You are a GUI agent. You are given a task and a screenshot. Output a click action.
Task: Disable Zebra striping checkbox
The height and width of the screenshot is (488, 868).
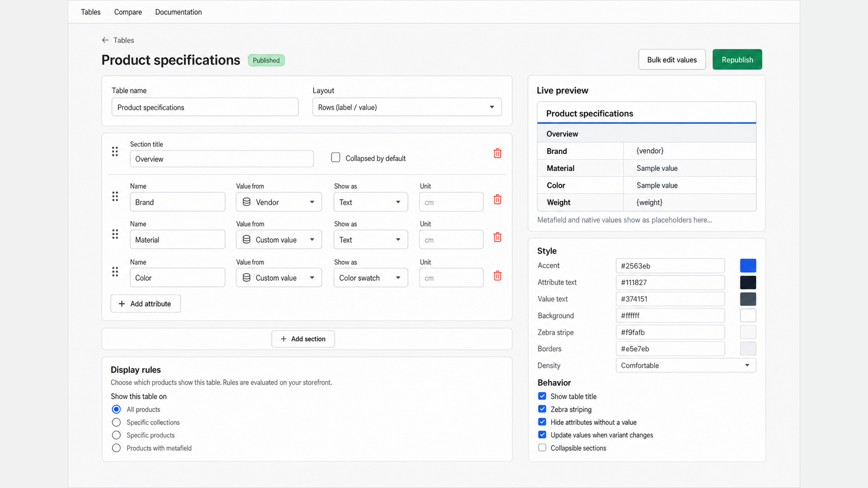click(542, 409)
